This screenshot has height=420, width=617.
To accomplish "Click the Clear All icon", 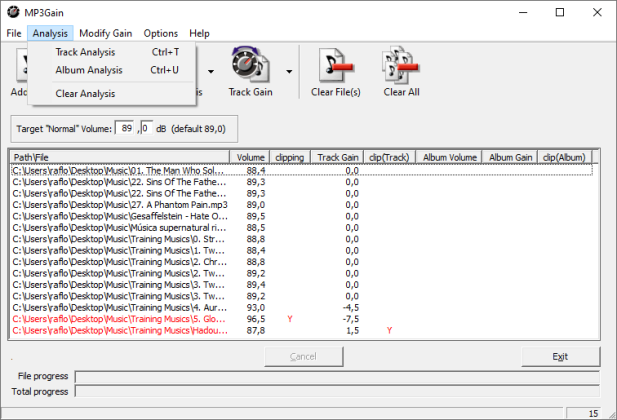I will click(x=401, y=68).
